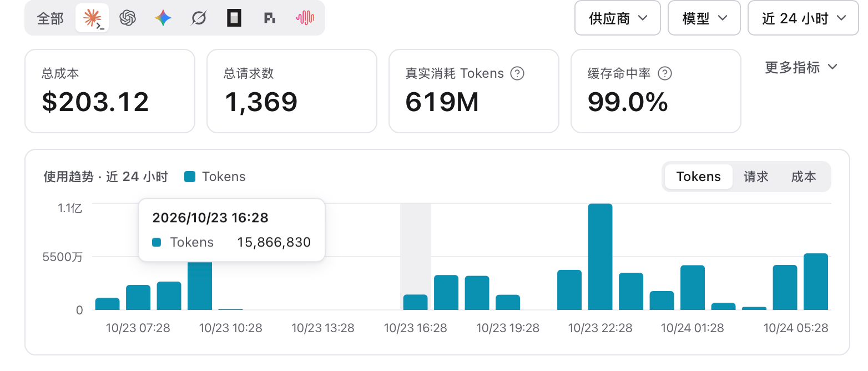
Task: Click the 10/24 01:28 axis label
Action: 692,328
